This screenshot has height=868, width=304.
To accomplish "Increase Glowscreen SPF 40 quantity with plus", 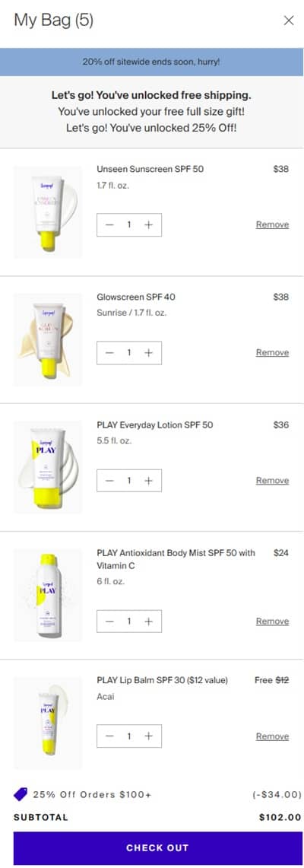I will tap(148, 353).
